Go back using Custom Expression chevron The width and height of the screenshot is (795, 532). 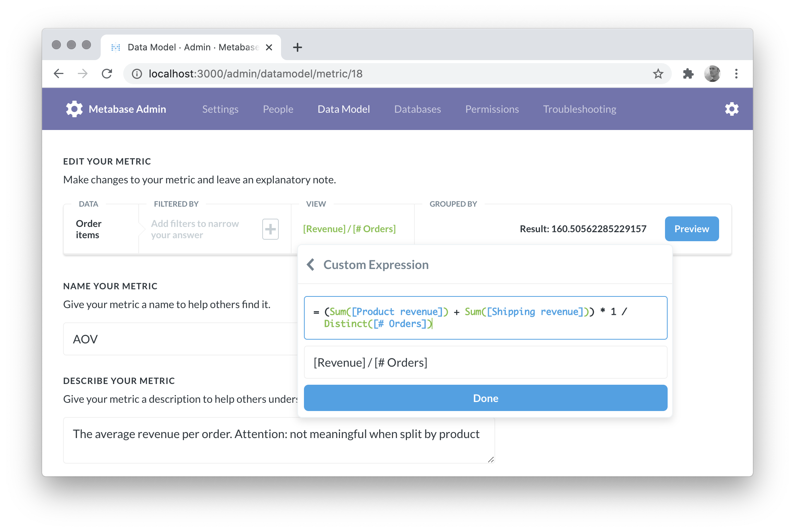pos(310,264)
